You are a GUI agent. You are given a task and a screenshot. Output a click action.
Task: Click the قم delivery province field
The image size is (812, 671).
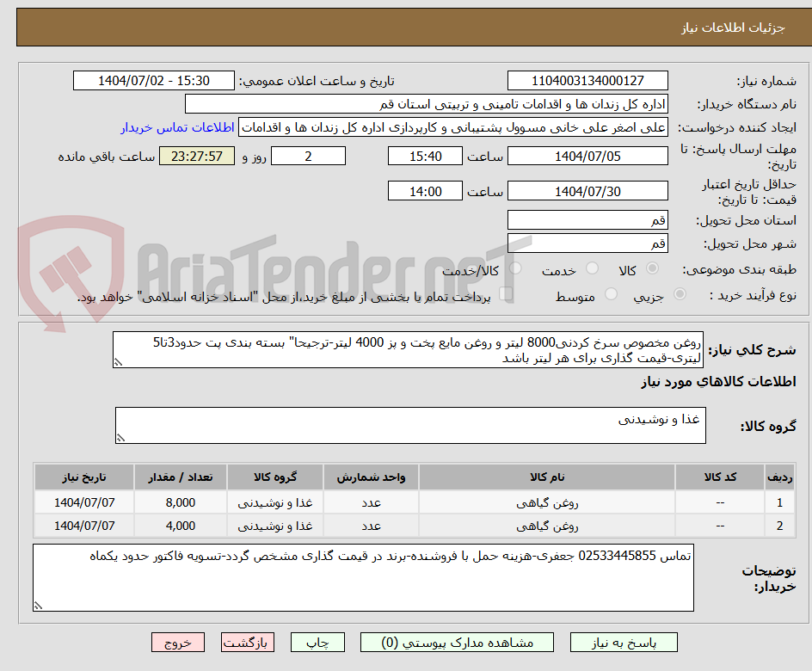pos(587,219)
